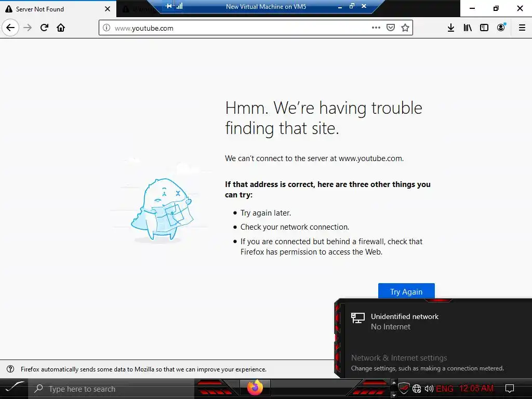Open the ROG shield tray icon

point(404,389)
